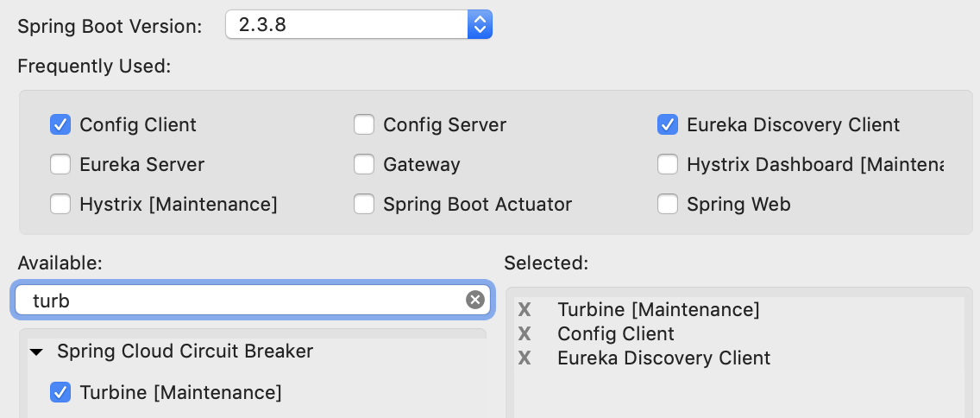Image resolution: width=980 pixels, height=418 pixels.
Task: Tick the Eureka Server checkbox
Action: coord(60,165)
